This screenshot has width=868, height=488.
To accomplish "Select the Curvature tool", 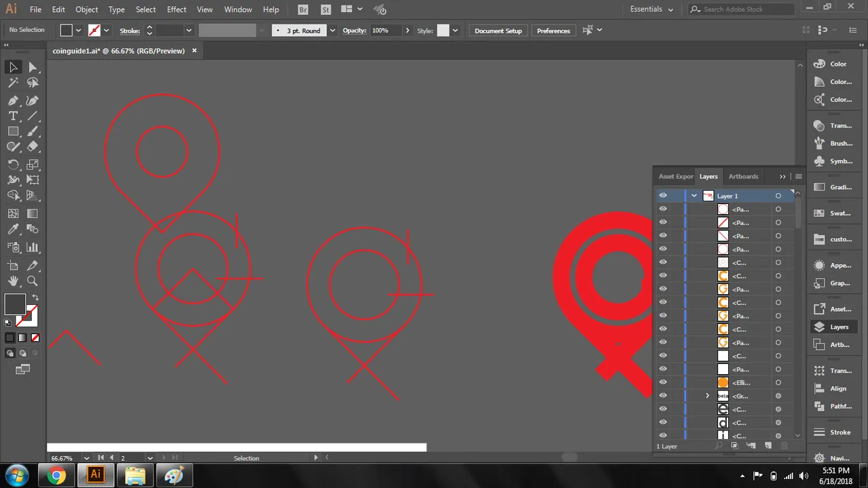I will point(33,100).
